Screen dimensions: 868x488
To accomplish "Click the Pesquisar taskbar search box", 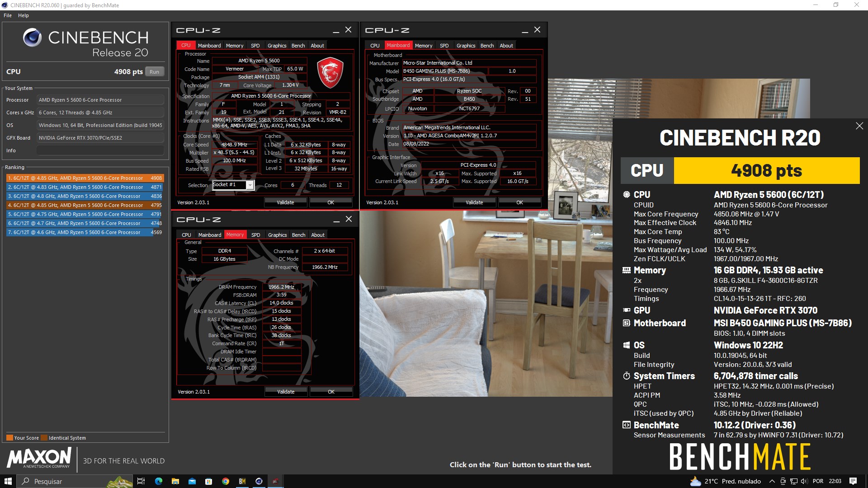I will tap(75, 481).
